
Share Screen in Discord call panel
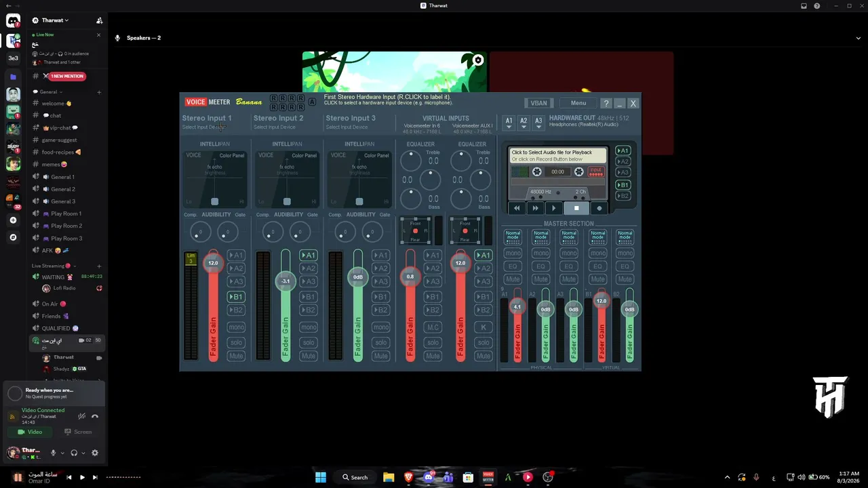[x=78, y=432]
